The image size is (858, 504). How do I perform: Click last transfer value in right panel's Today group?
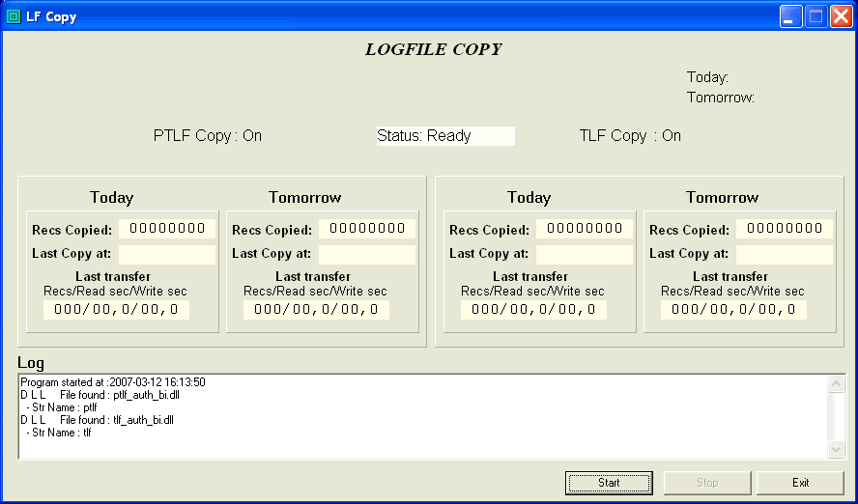pos(533,310)
